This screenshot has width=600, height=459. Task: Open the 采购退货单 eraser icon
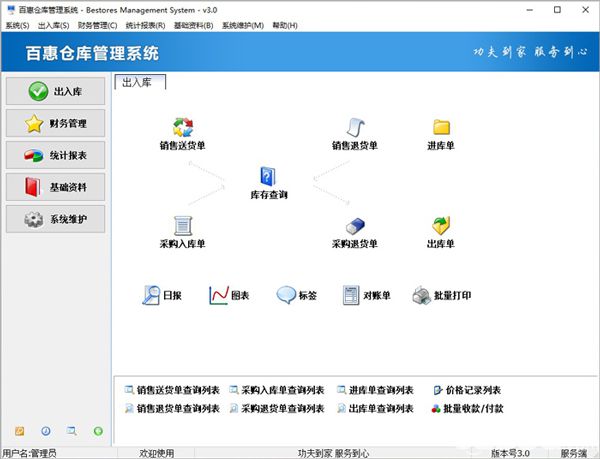pyautogui.click(x=355, y=226)
